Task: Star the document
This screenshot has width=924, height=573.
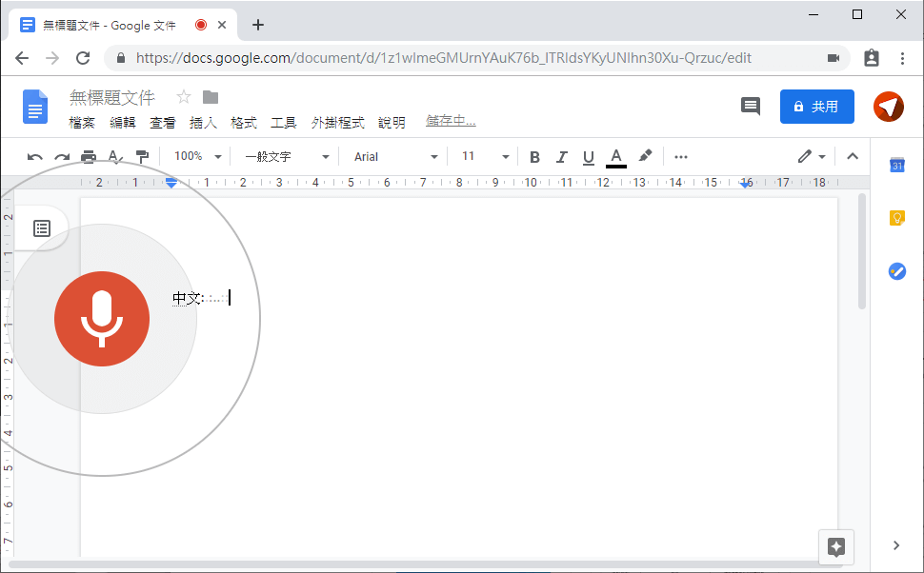Action: (184, 96)
